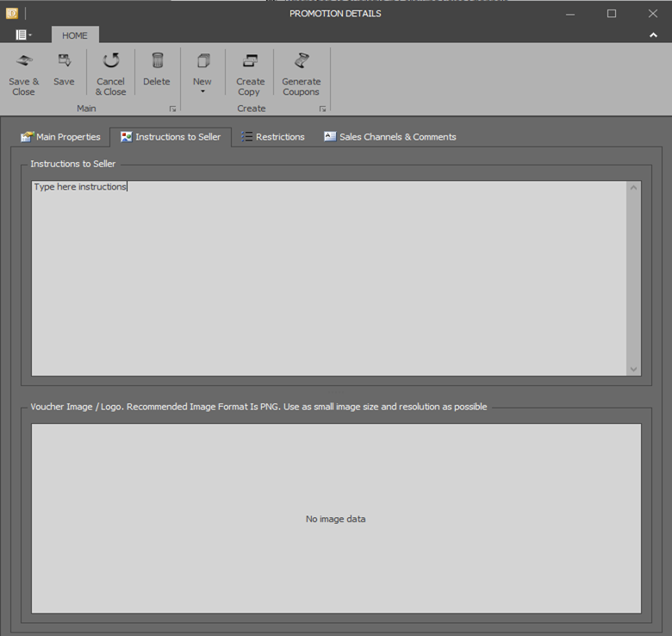
Task: Minimize the Promotion Details window
Action: tap(570, 14)
